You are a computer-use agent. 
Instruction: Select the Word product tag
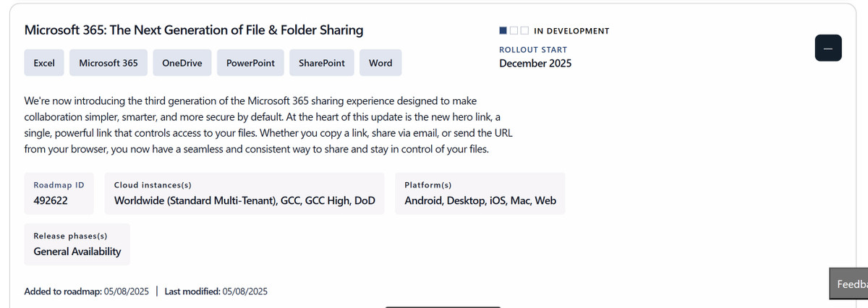(380, 63)
